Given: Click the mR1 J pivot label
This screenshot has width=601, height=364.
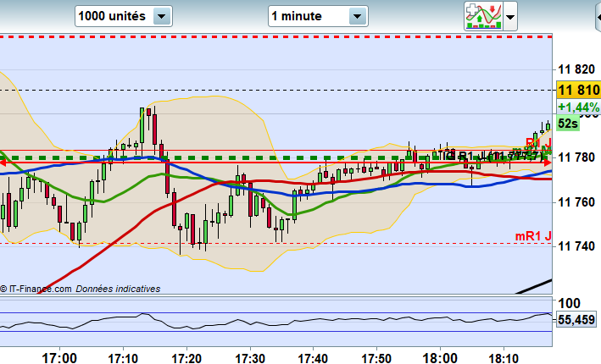Looking at the screenshot, I should [533, 236].
